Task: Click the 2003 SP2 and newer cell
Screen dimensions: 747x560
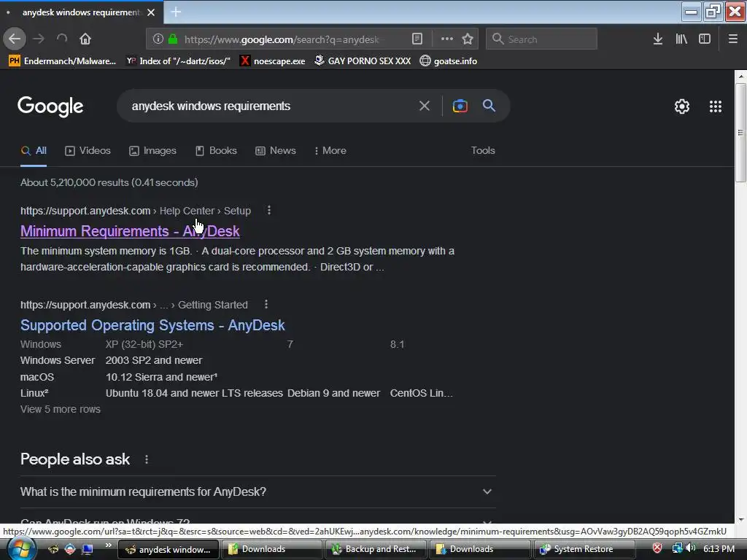Action: pyautogui.click(x=154, y=360)
